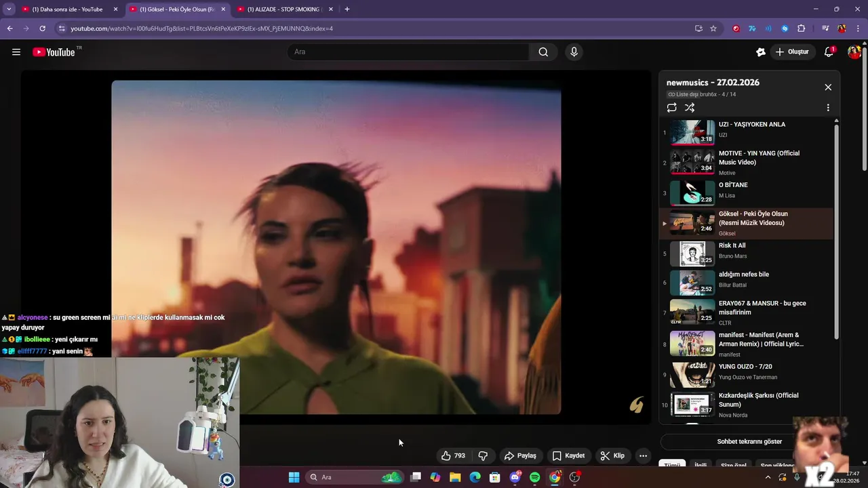Open the blue sound wave extension
The image size is (868, 488).
point(768,28)
